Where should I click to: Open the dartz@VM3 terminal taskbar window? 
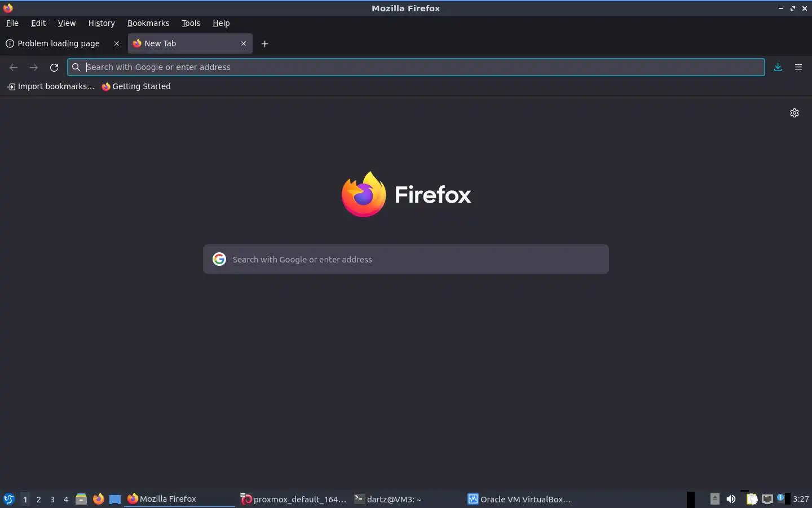407,499
